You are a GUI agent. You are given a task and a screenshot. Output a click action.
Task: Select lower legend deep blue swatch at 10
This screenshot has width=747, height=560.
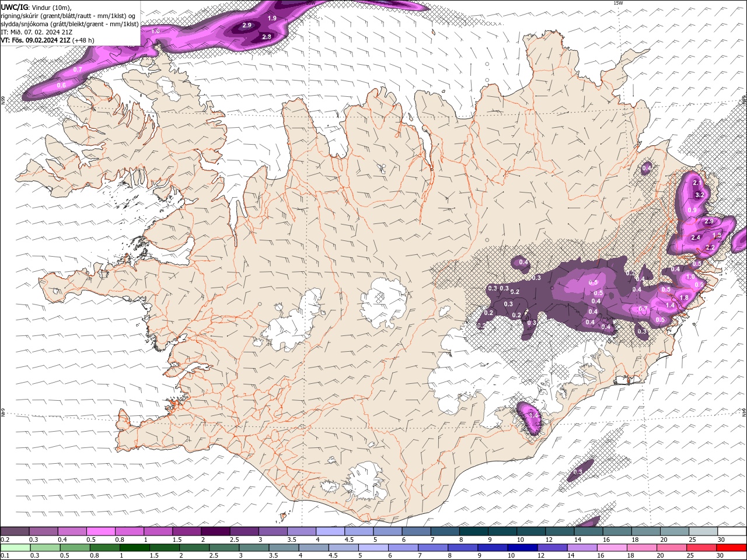522,547
